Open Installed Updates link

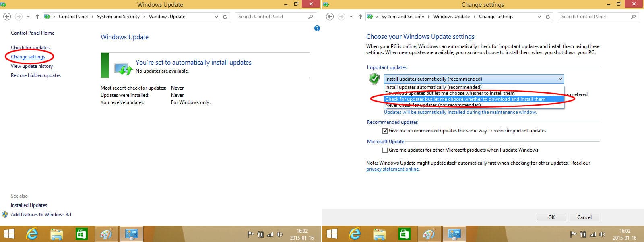pos(29,205)
